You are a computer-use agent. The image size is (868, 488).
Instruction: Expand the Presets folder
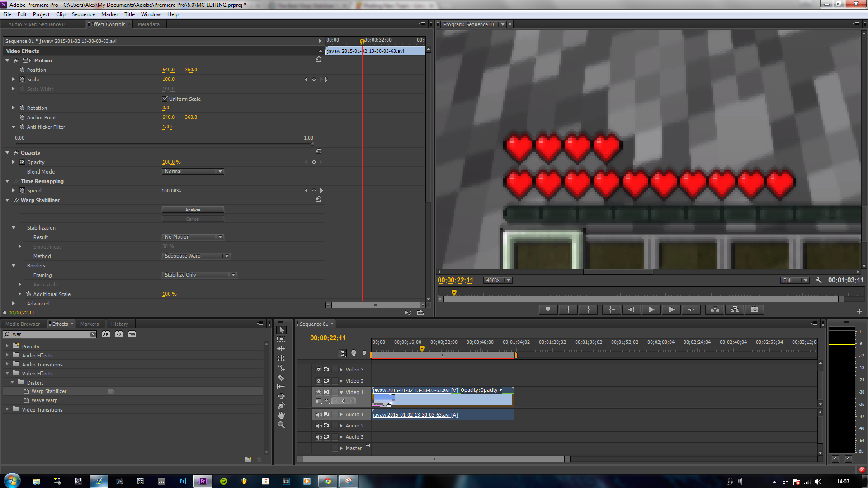7,346
